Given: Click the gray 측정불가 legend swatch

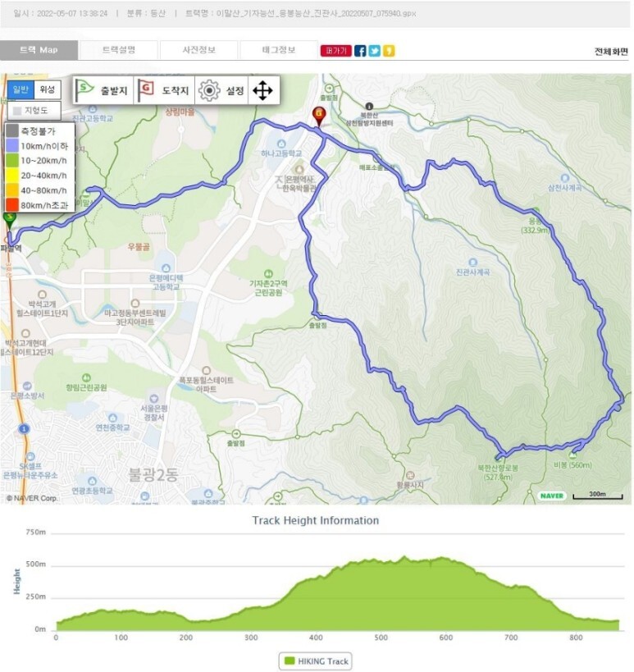Looking at the screenshot, I should [x=12, y=131].
